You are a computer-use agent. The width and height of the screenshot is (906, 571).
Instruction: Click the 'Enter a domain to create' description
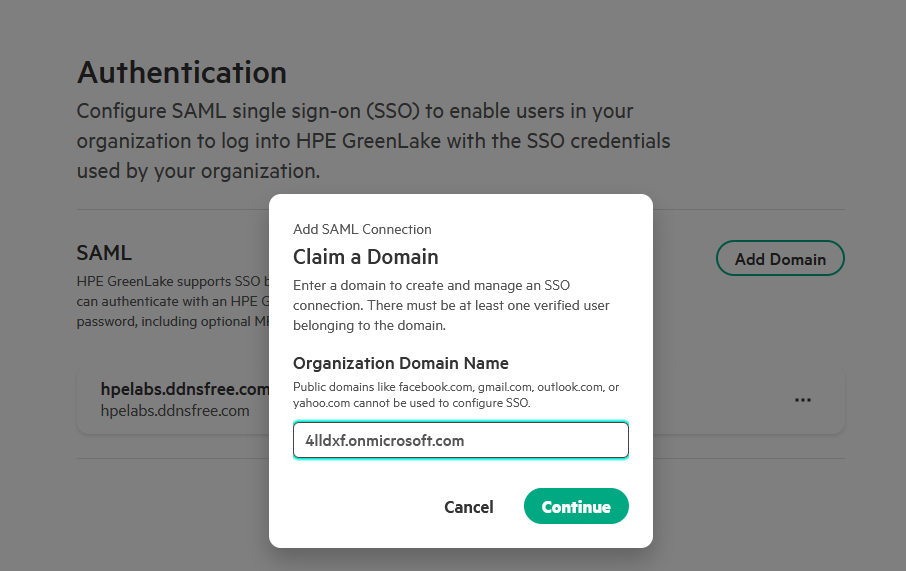(x=450, y=305)
